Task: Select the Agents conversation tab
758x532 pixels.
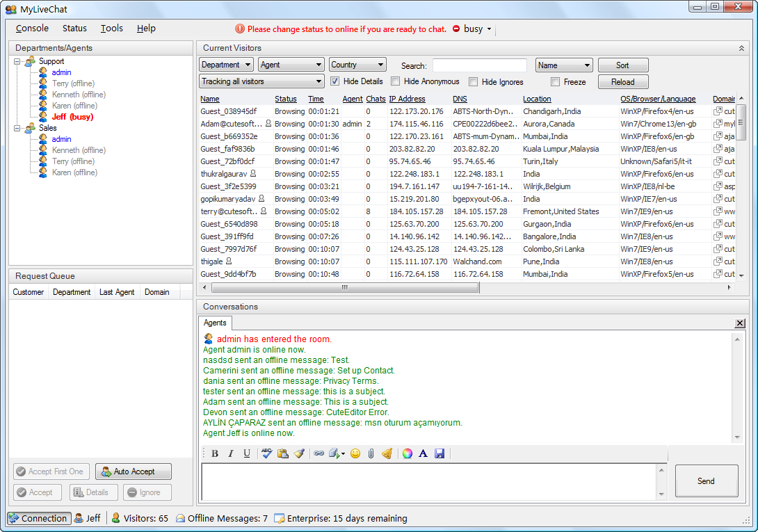Action: (x=215, y=323)
